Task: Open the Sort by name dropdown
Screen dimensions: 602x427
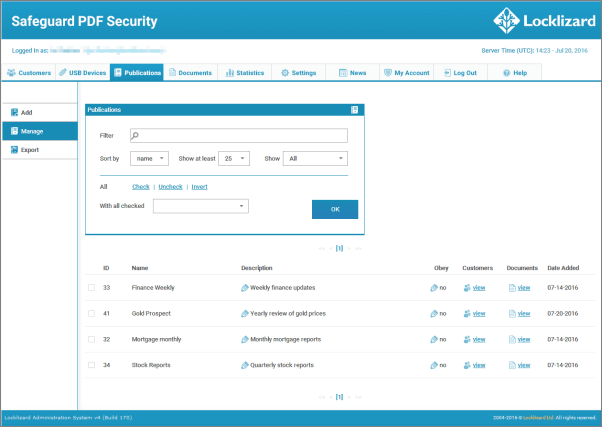Action: coord(149,158)
